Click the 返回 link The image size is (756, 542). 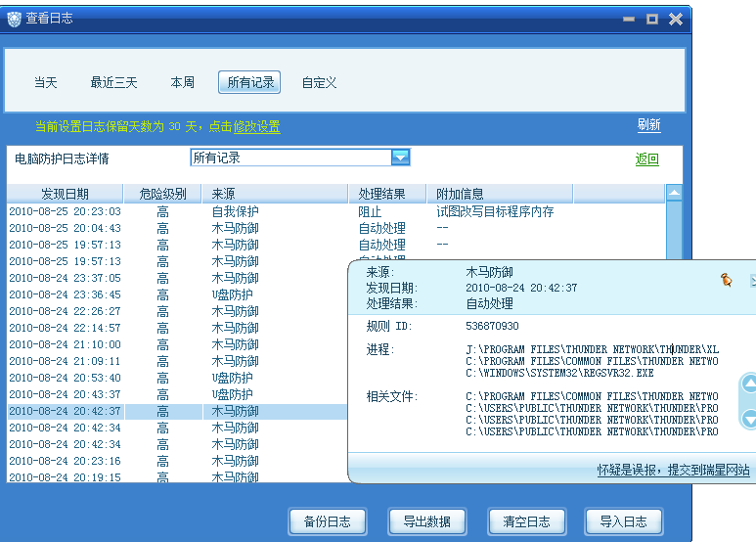pos(646,159)
